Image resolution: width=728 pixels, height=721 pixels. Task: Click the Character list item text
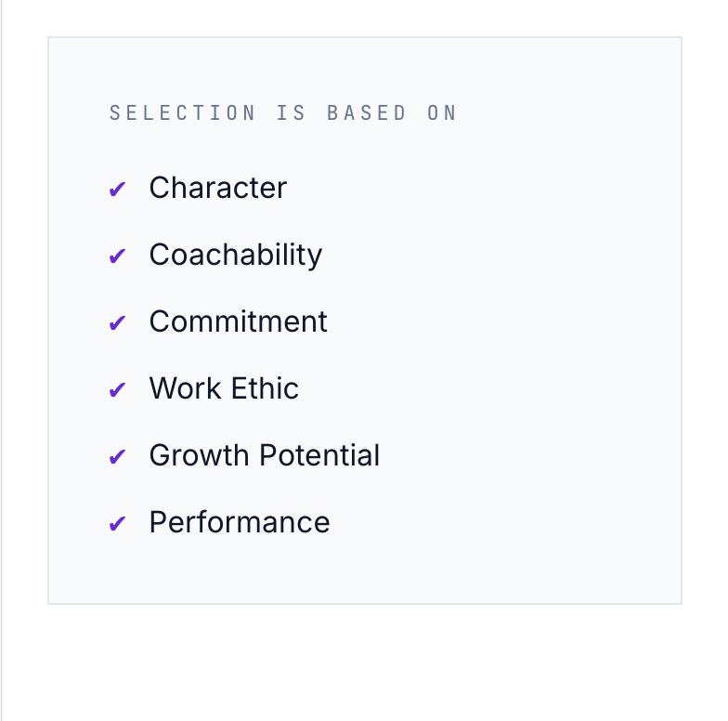(x=218, y=188)
